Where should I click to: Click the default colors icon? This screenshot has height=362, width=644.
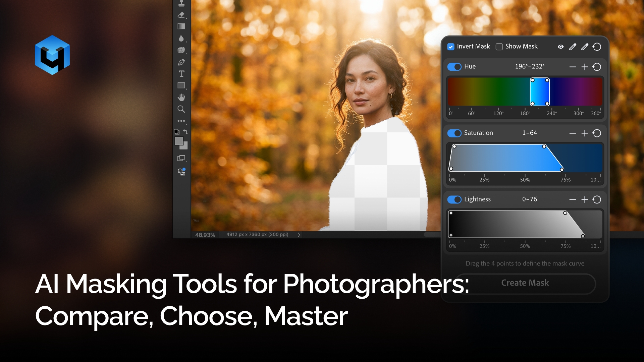click(177, 132)
